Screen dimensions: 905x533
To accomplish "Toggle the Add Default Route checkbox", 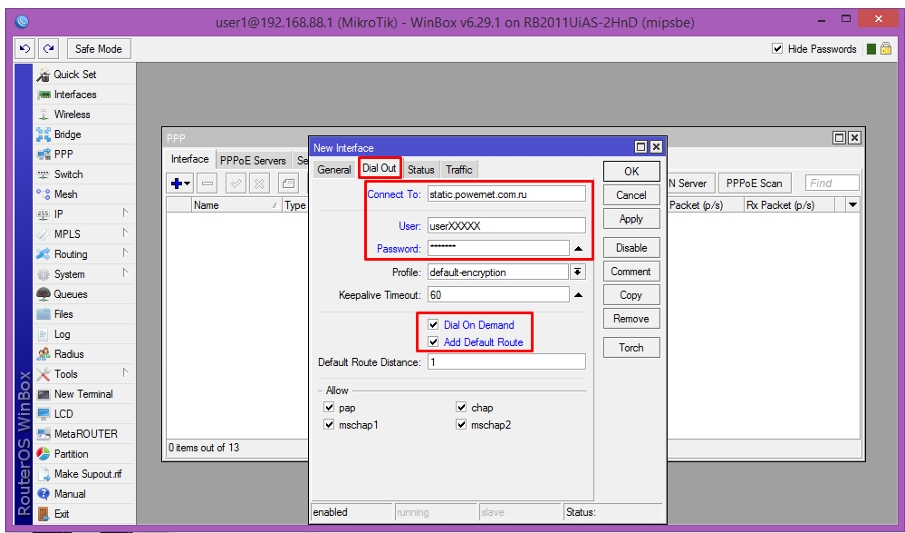I will tap(433, 342).
